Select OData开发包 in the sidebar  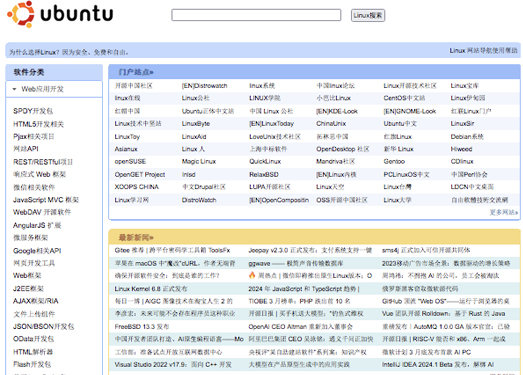point(33,339)
